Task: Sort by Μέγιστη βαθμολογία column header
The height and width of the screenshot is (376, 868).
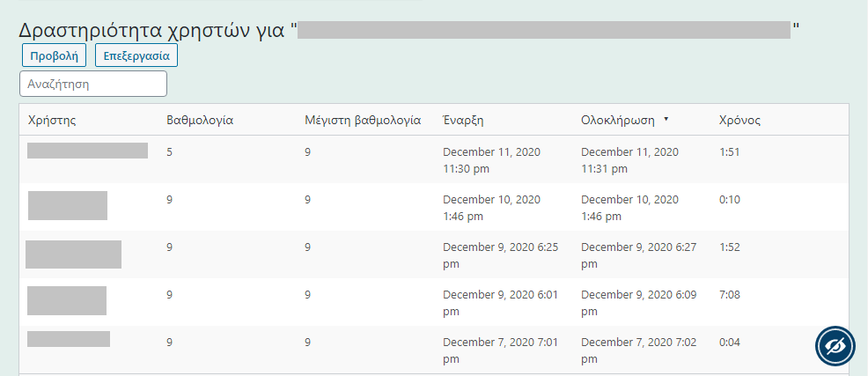Action: [363, 120]
